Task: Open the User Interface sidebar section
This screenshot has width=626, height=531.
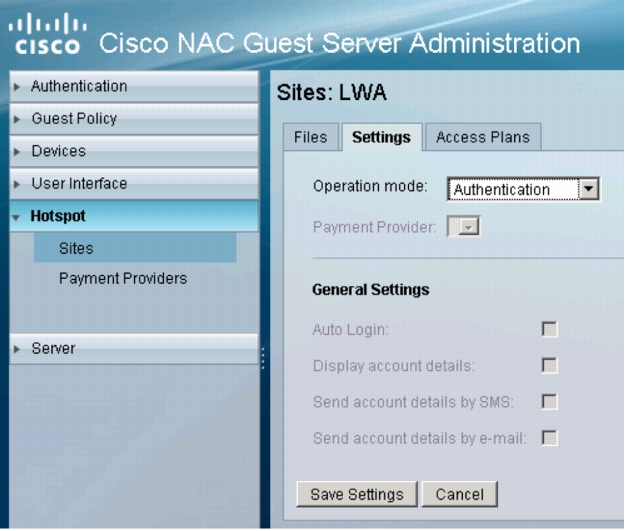Action: click(134, 184)
